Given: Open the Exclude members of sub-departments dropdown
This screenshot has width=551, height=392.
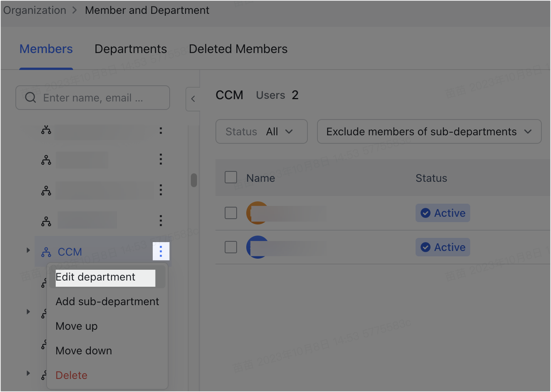Looking at the screenshot, I should (x=429, y=131).
